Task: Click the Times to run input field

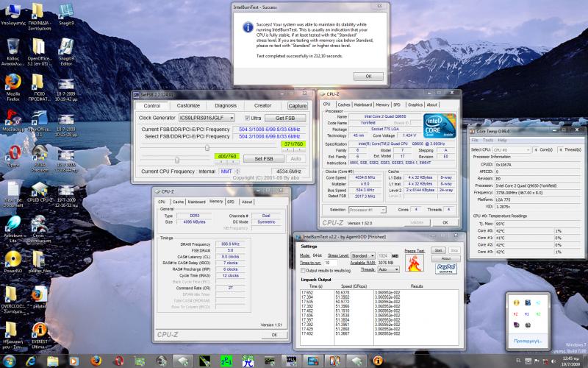Action: tap(330, 263)
